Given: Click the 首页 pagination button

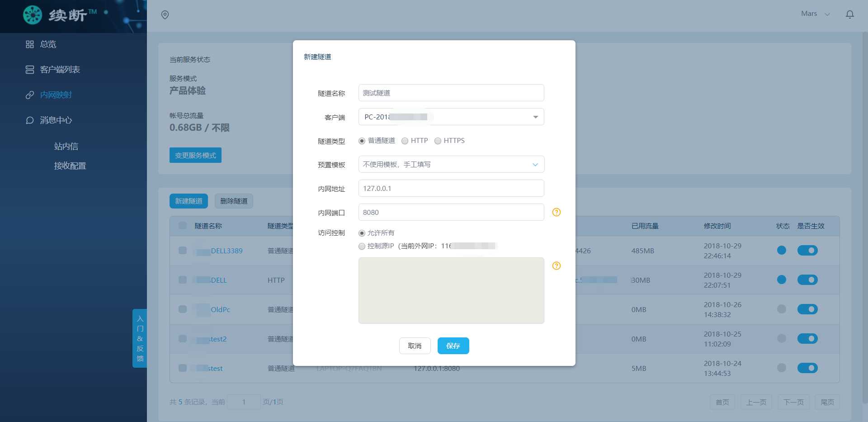Looking at the screenshot, I should pyautogui.click(x=722, y=402).
